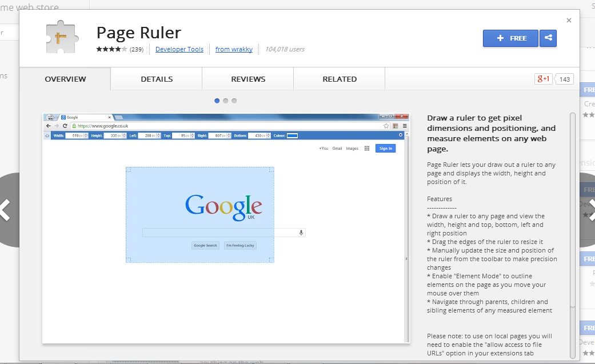595x364 pixels.
Task: Click the arrows icon on the ruler toolbar's left
Action: 48,135
